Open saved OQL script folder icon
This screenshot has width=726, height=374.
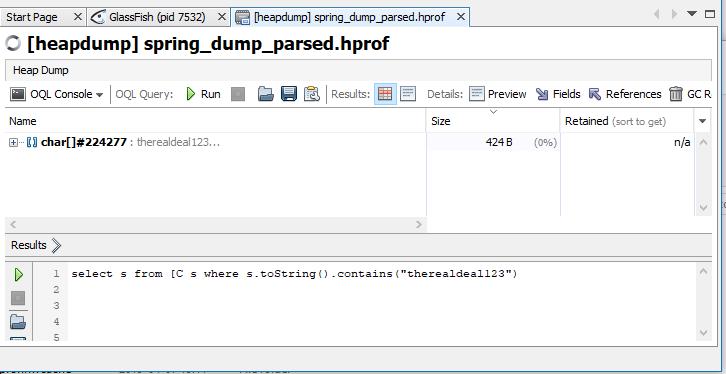coord(266,94)
